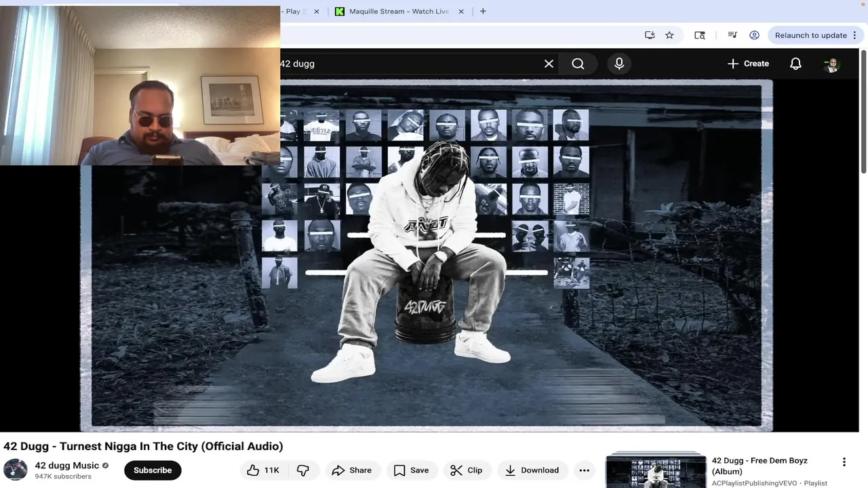The image size is (868, 488).
Task: Open the YouTube account avatar menu
Action: point(831,64)
